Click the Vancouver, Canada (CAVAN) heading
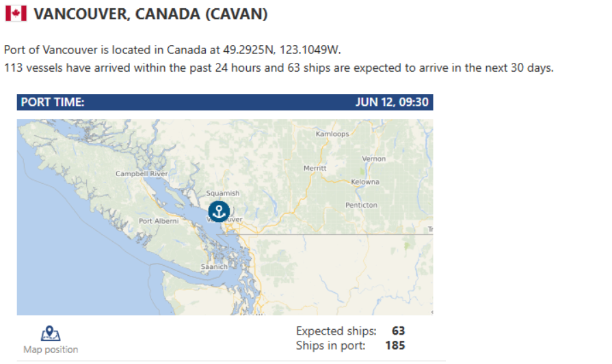This screenshot has width=612, height=364. [150, 14]
